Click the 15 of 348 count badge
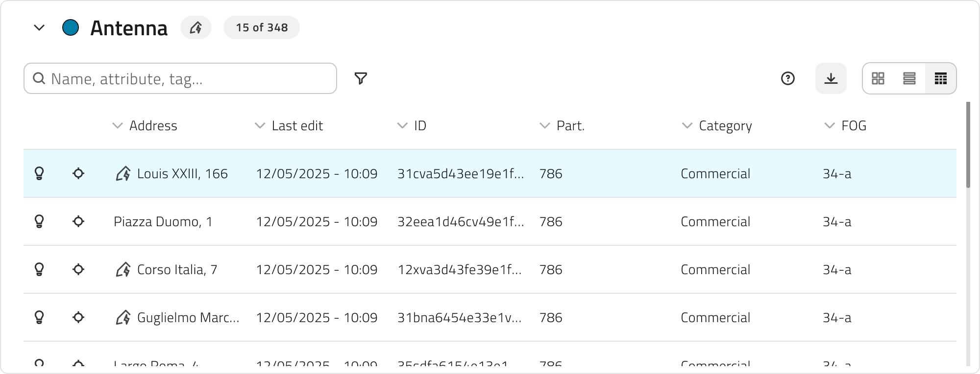This screenshot has width=980, height=374. click(x=262, y=27)
